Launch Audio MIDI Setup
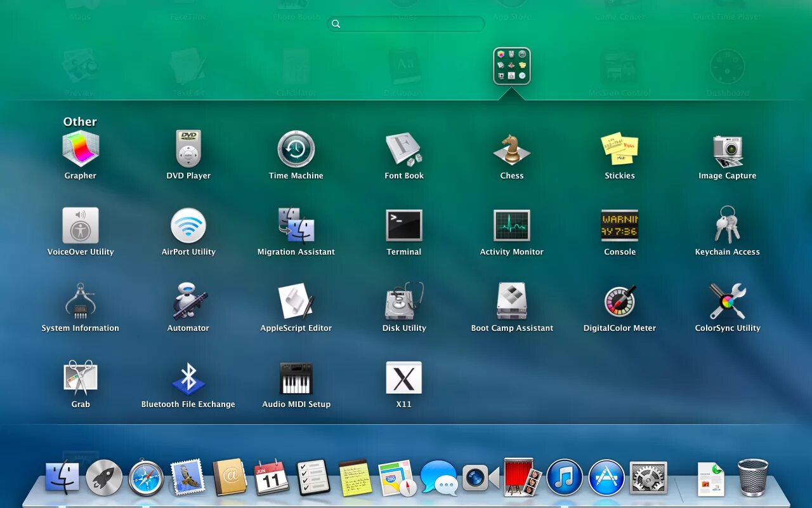This screenshot has height=508, width=812. [296, 378]
